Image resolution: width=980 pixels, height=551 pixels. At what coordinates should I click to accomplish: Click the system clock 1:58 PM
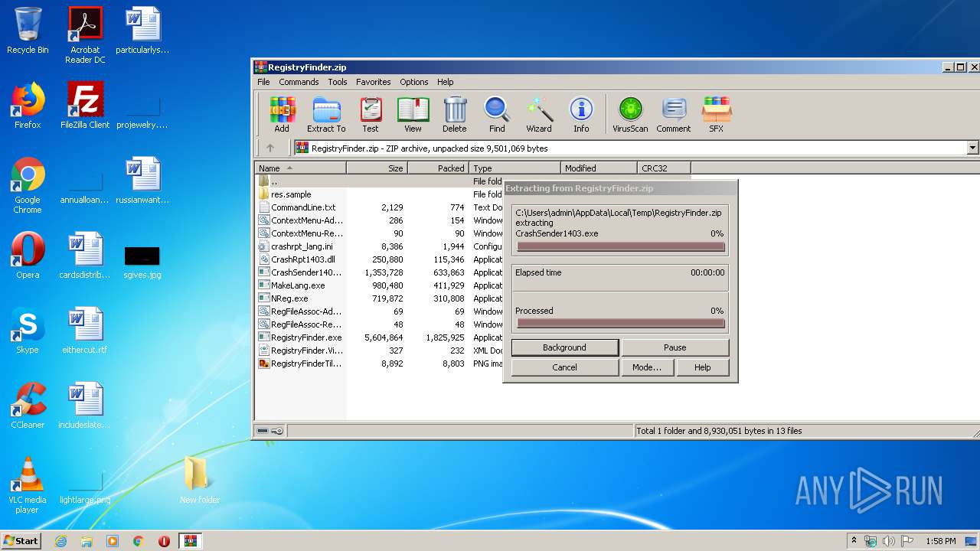pyautogui.click(x=940, y=541)
